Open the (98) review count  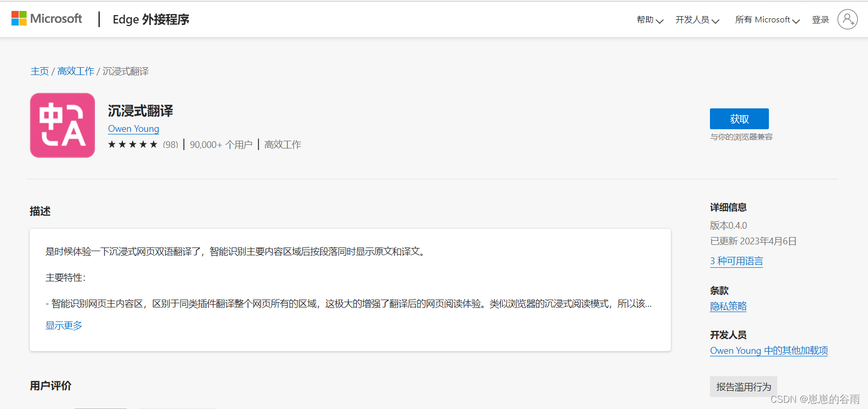tap(171, 144)
